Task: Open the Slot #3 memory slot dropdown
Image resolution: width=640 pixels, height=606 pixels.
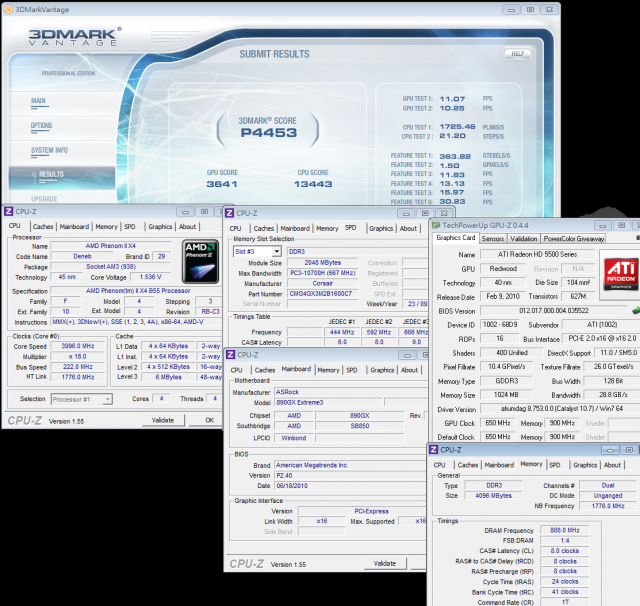Action: click(x=277, y=251)
